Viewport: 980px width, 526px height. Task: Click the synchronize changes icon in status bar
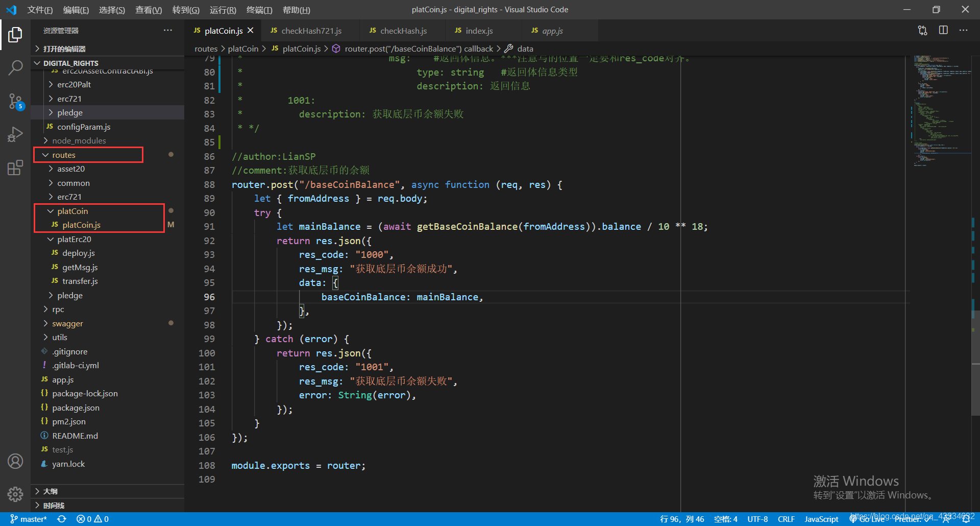pos(62,519)
